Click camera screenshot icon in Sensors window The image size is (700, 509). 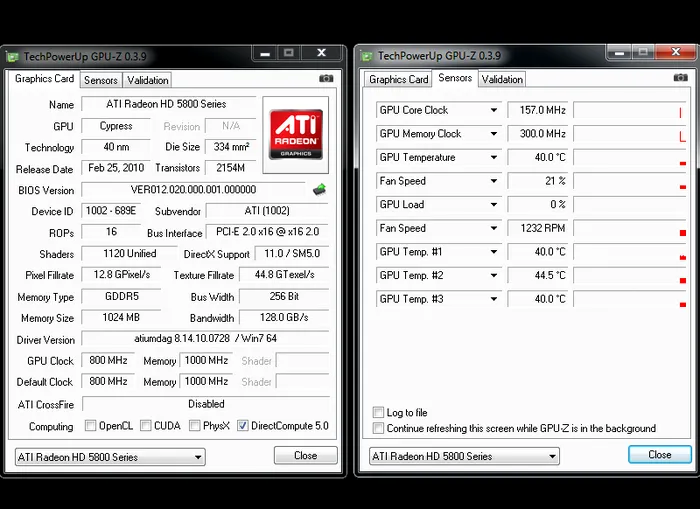point(680,78)
